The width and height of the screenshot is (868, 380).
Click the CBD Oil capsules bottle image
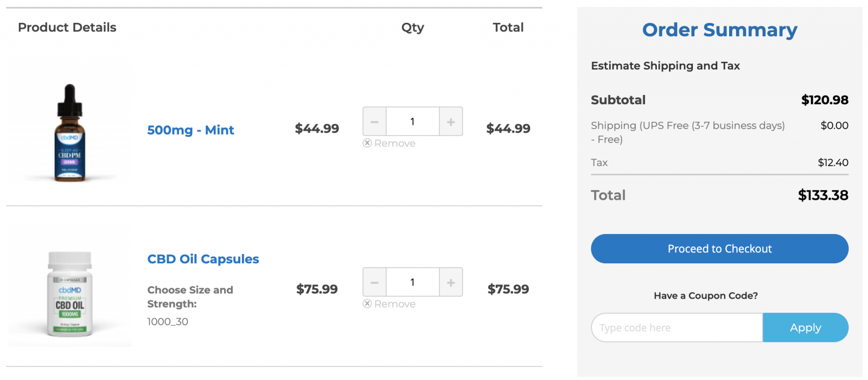[x=70, y=293]
